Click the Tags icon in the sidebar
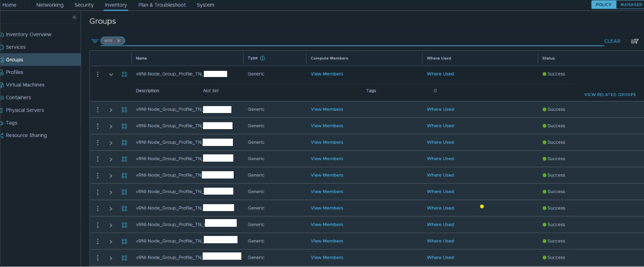Screen dimensions: 644x267 point(2,123)
